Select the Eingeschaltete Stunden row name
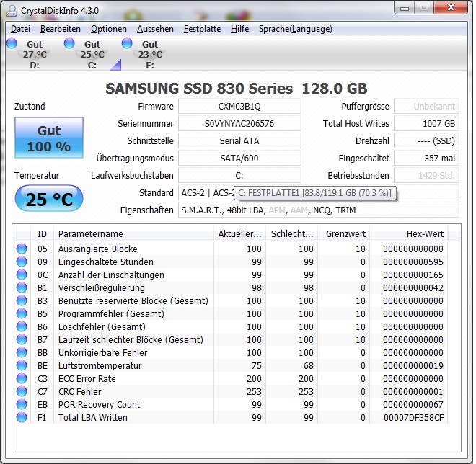The height and width of the screenshot is (464, 476). pos(105,262)
